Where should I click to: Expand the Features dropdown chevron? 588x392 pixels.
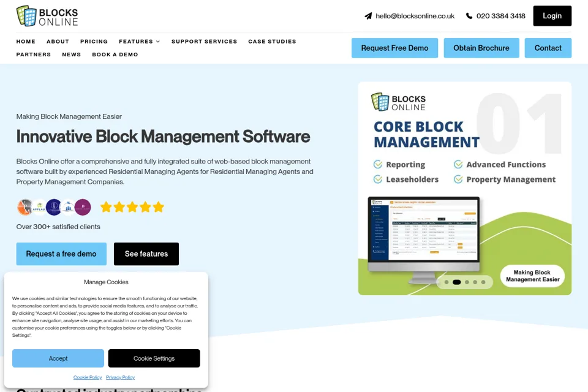[158, 42]
